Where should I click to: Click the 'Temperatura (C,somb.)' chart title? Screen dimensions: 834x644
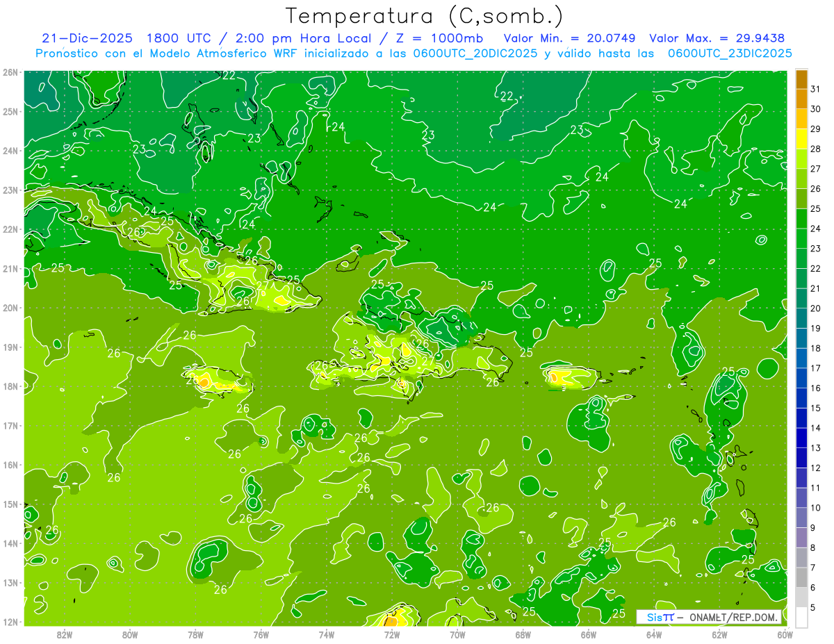point(425,17)
